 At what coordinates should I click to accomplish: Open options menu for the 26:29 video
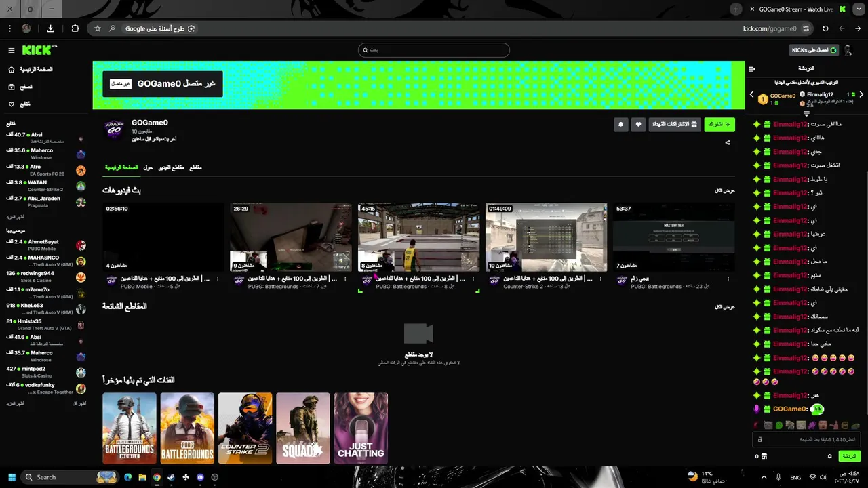[x=345, y=279]
